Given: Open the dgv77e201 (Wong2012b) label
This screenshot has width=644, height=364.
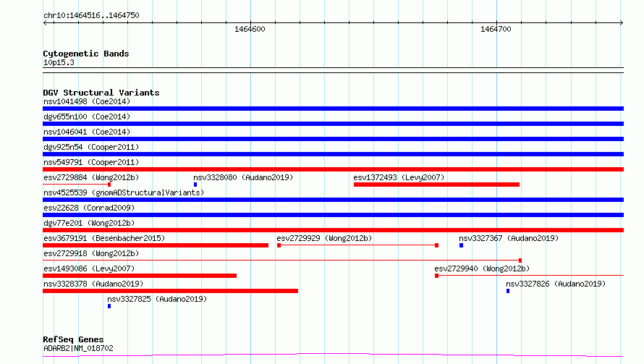Looking at the screenshot, I should click(89, 223).
